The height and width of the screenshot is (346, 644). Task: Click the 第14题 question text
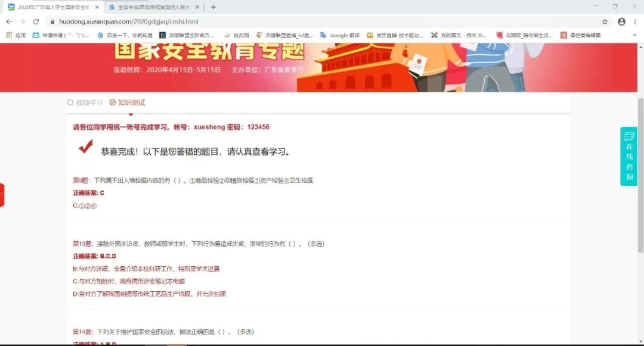[163, 332]
